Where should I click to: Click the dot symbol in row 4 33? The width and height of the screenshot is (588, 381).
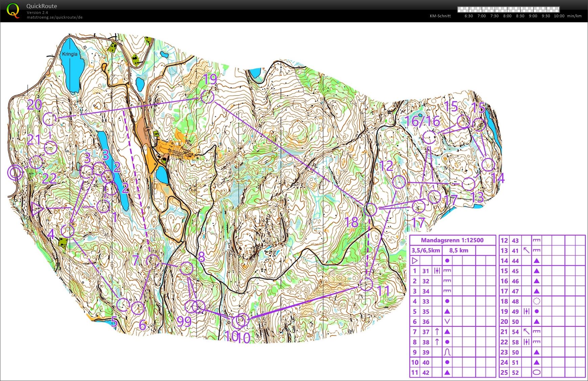click(x=447, y=301)
